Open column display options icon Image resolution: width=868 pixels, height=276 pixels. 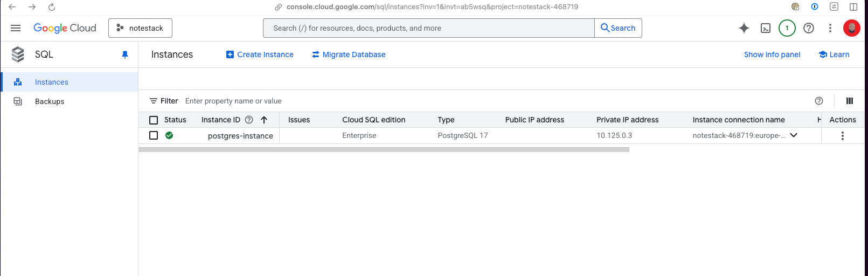850,101
